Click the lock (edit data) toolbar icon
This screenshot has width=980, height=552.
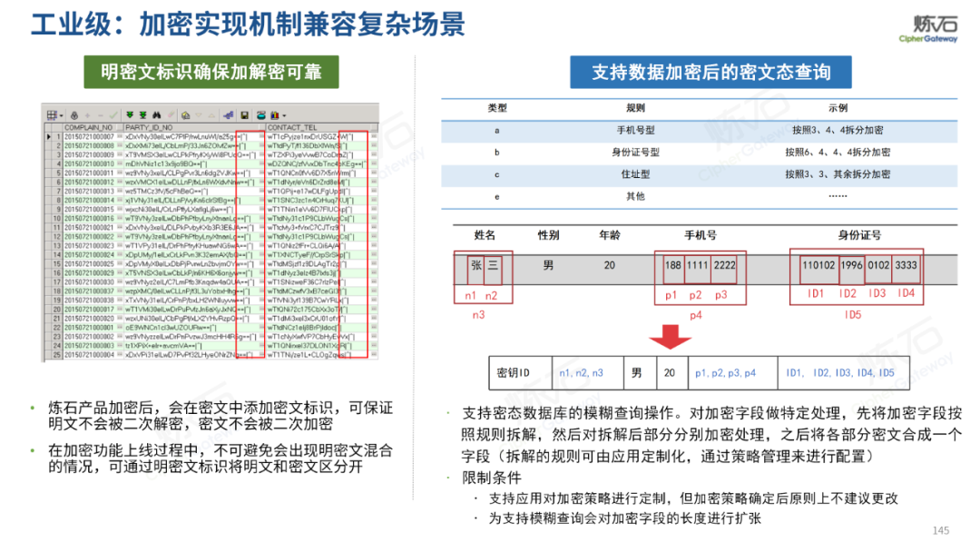[74, 115]
